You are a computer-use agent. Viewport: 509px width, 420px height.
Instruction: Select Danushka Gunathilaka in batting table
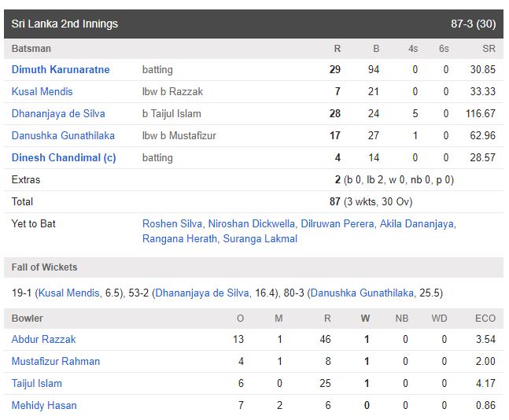pos(63,136)
